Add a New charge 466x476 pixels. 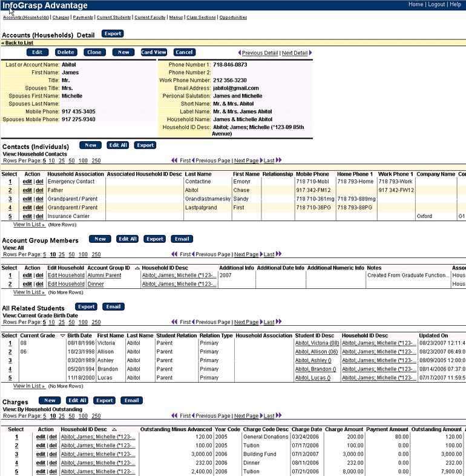[x=50, y=400]
